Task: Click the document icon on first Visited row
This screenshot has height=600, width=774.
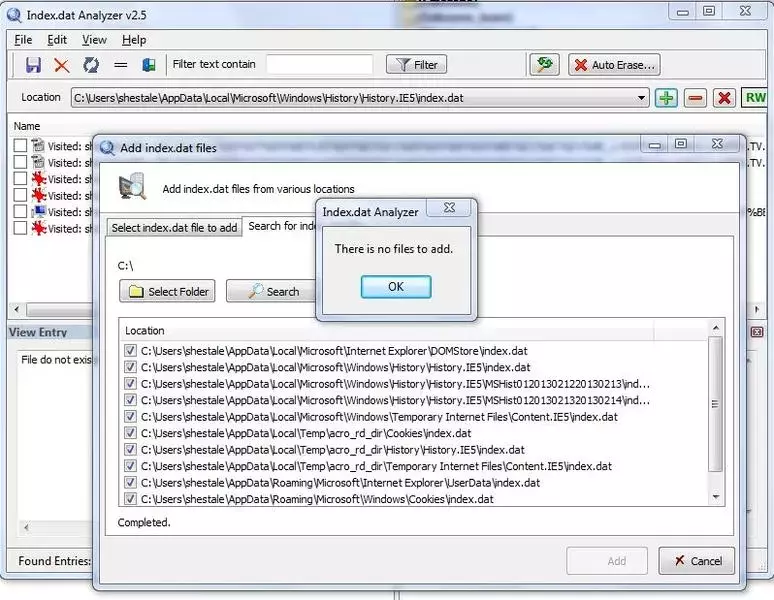Action: click(38, 146)
